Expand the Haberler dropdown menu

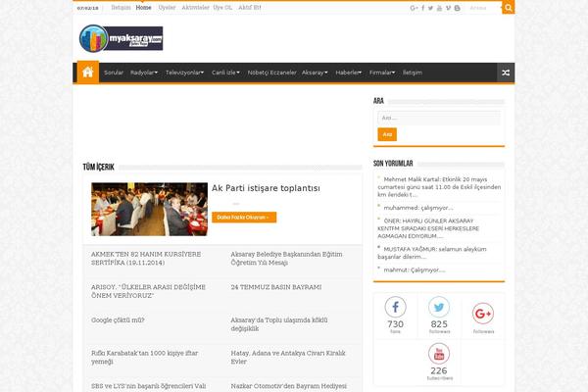(348, 73)
